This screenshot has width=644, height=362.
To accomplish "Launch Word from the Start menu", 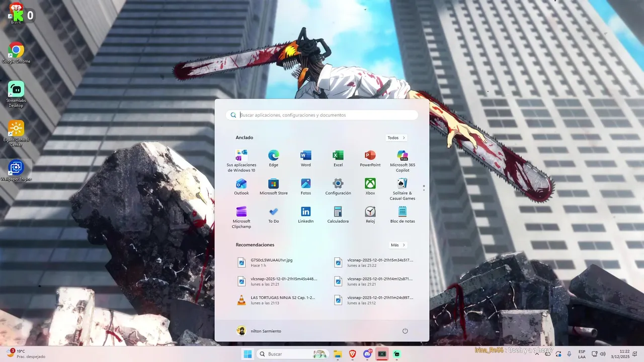I will click(305, 158).
